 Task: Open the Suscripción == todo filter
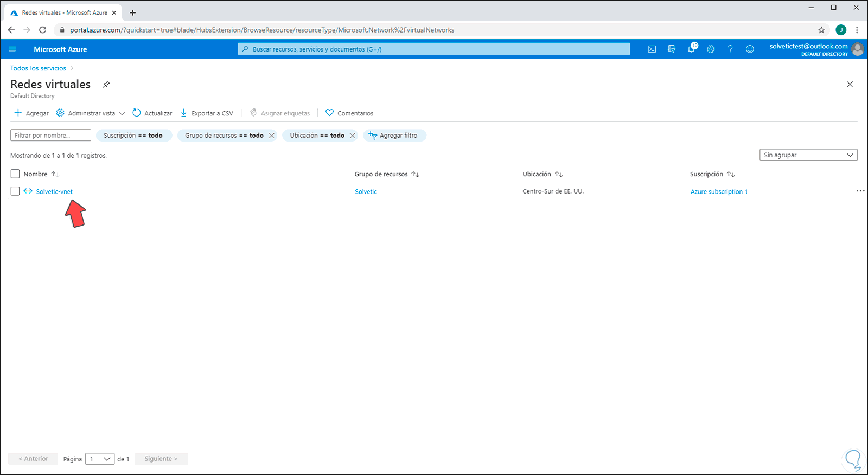[x=133, y=136]
